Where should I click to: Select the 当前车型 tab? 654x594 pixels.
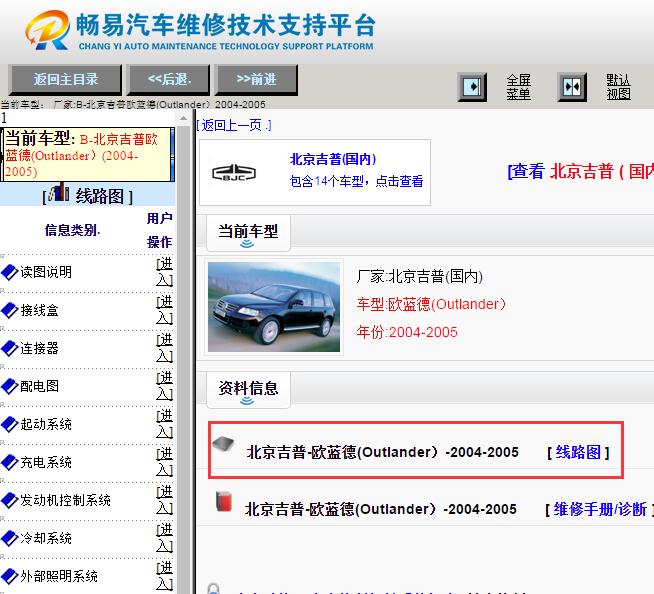click(248, 233)
